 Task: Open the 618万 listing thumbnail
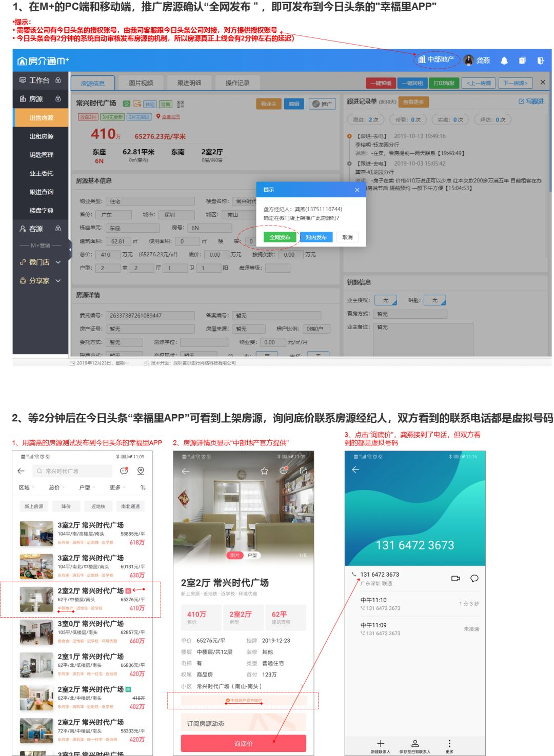[36, 534]
